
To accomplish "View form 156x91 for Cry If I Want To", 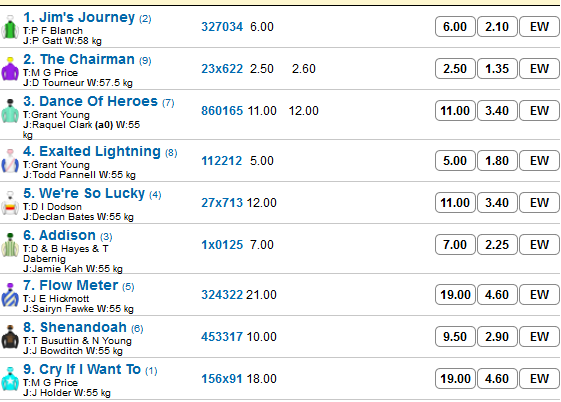I will 221,379.
